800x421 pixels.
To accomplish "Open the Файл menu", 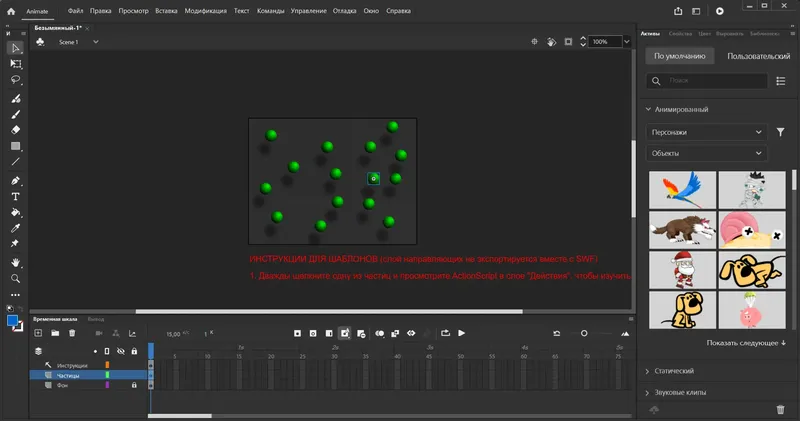I will tap(76, 11).
